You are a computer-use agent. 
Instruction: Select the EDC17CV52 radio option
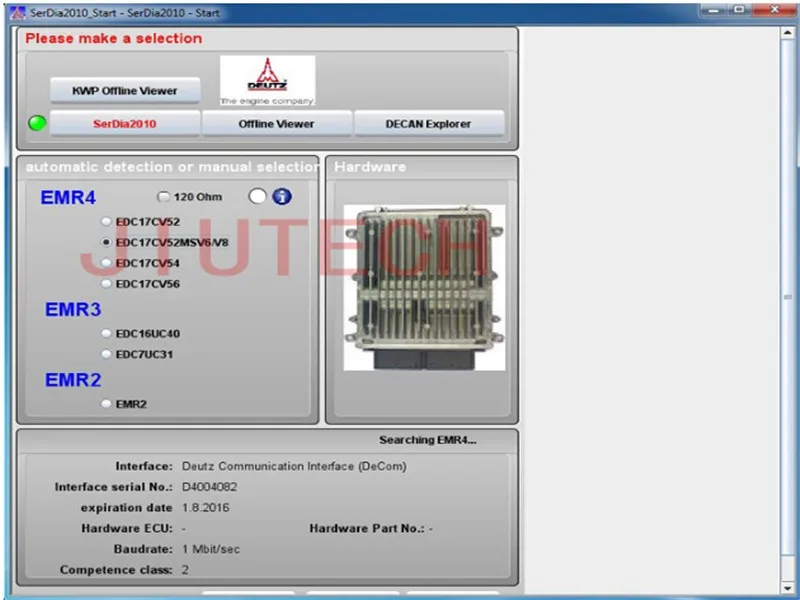pos(106,222)
